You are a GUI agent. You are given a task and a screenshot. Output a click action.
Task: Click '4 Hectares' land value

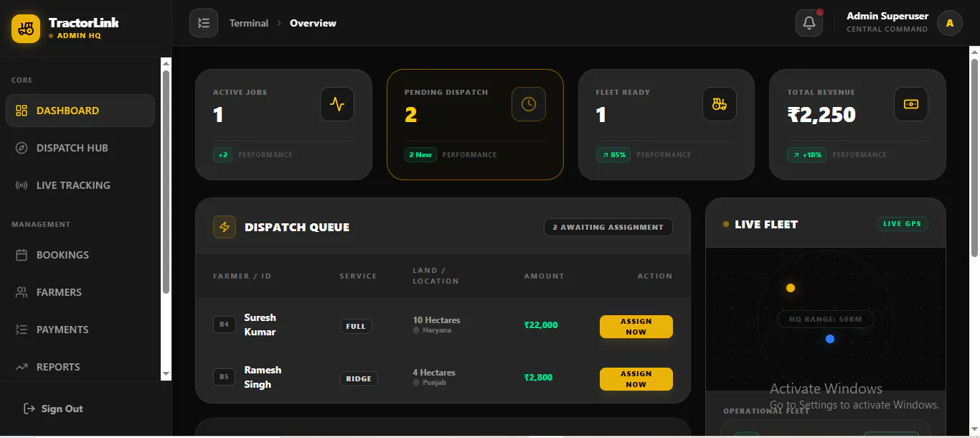pyautogui.click(x=434, y=373)
